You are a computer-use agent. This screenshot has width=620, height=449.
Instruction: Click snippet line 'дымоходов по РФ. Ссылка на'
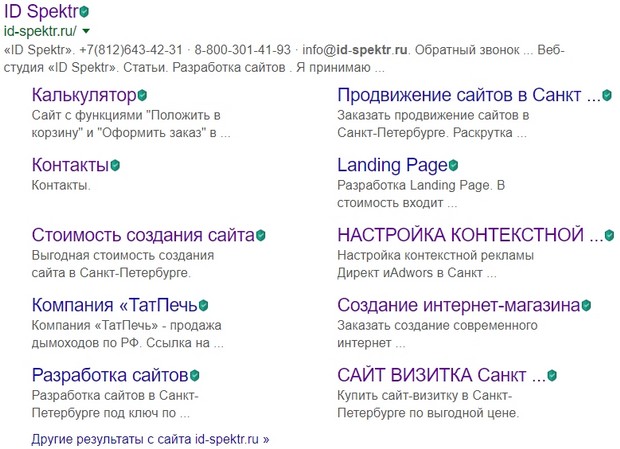[x=121, y=343]
